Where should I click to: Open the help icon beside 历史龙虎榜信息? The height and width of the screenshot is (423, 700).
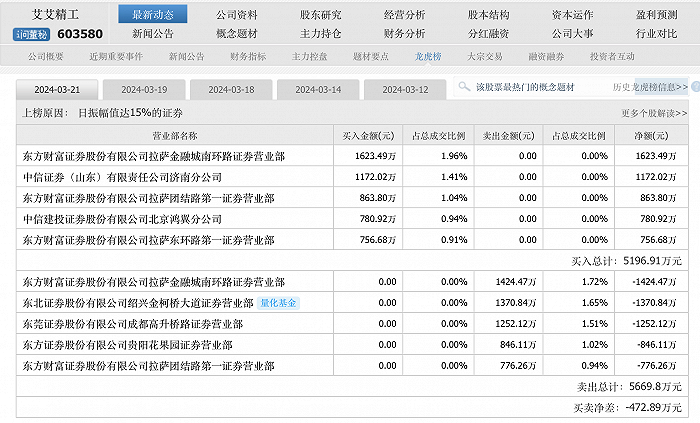point(696,87)
